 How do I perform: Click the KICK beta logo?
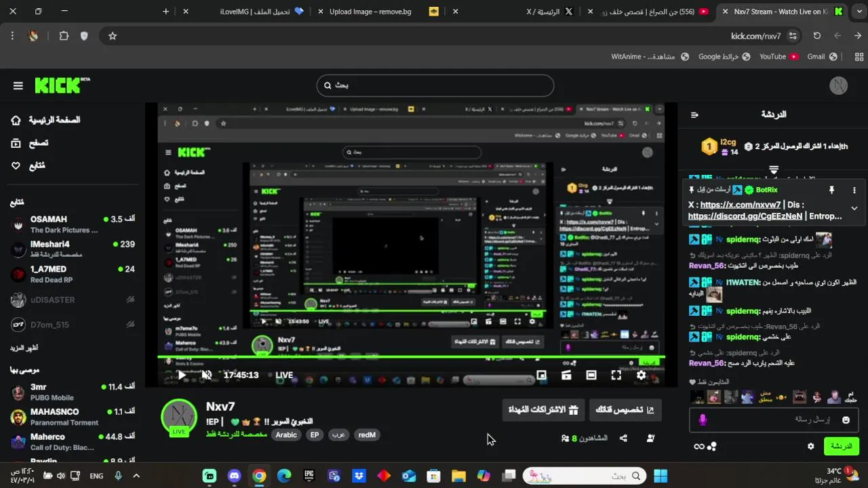click(x=62, y=85)
